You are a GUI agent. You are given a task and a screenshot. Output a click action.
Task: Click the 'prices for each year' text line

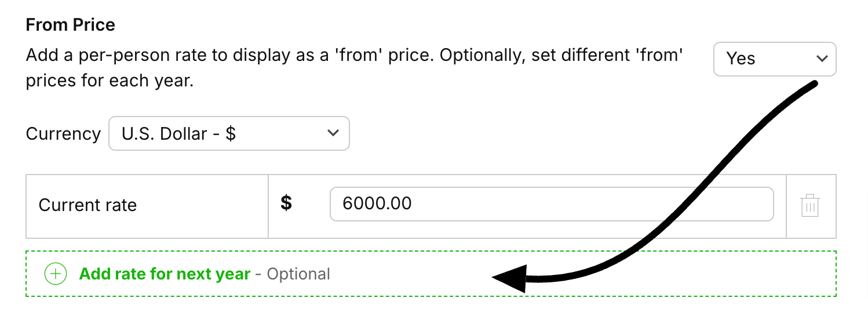click(x=109, y=81)
